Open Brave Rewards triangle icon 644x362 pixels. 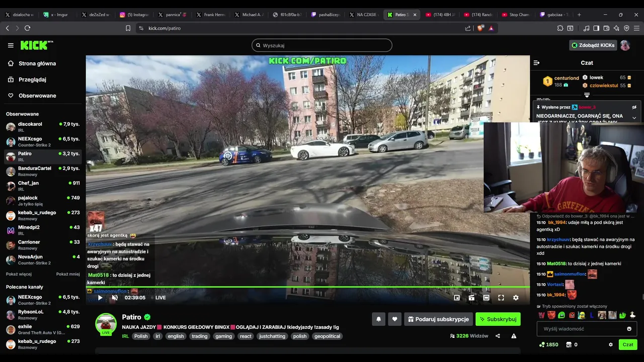coord(491,28)
